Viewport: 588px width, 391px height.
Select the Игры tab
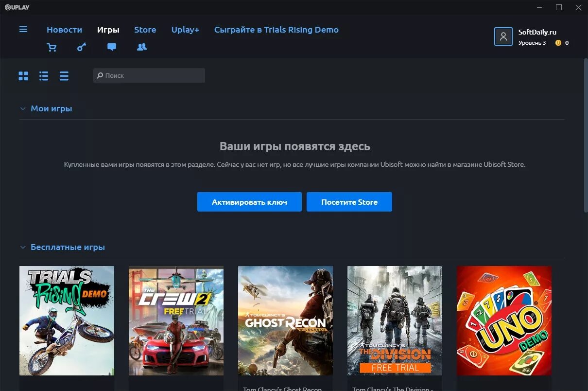(108, 30)
